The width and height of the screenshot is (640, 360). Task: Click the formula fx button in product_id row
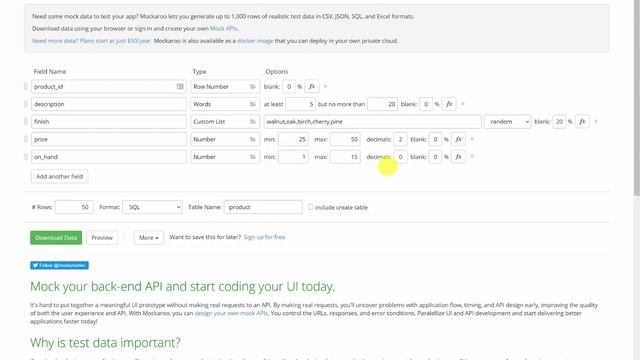point(312,87)
